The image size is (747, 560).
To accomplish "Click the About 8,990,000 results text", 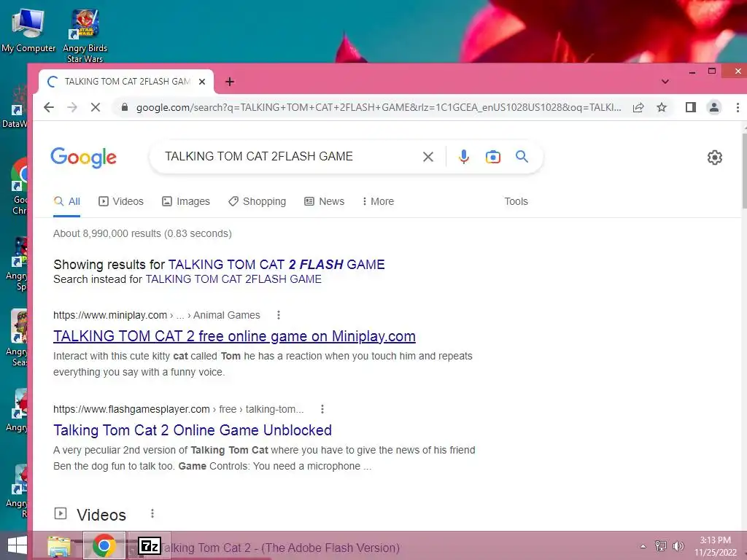I will 142,233.
